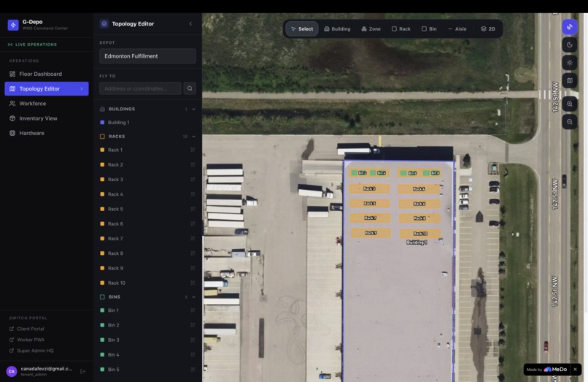The image size is (588, 382).
Task: Switch map to dark mode (moon)
Action: (x=570, y=45)
